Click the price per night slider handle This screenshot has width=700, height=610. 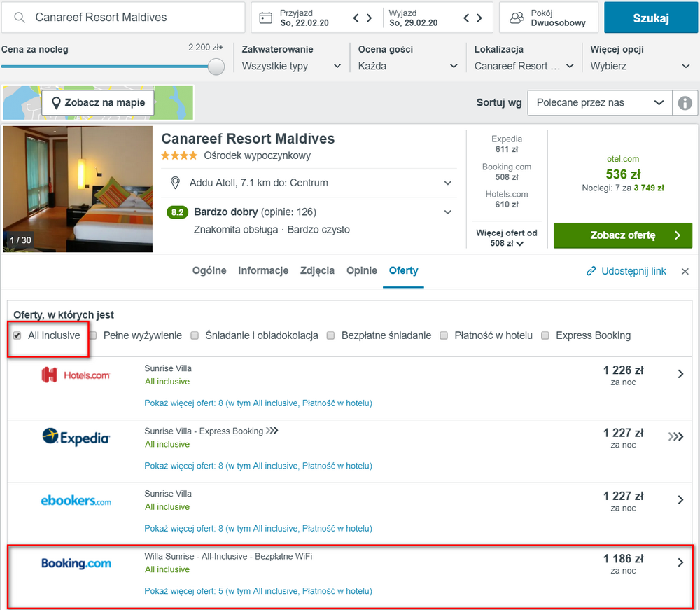[x=216, y=67]
